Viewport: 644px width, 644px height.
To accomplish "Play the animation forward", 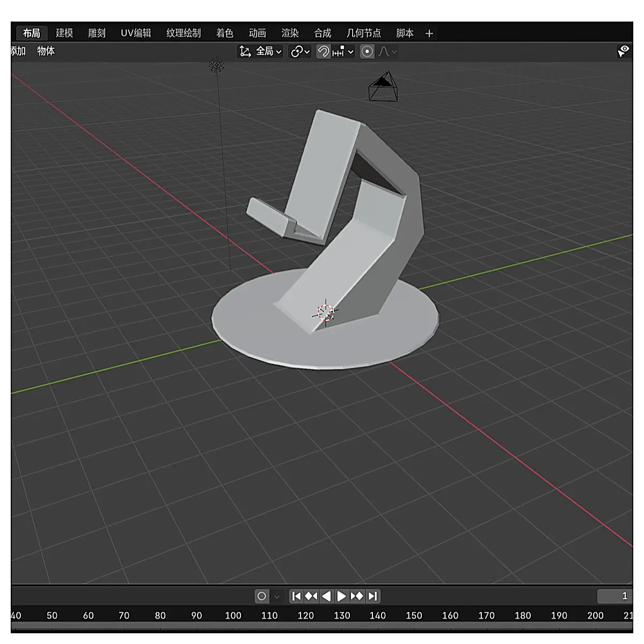I will [341, 596].
